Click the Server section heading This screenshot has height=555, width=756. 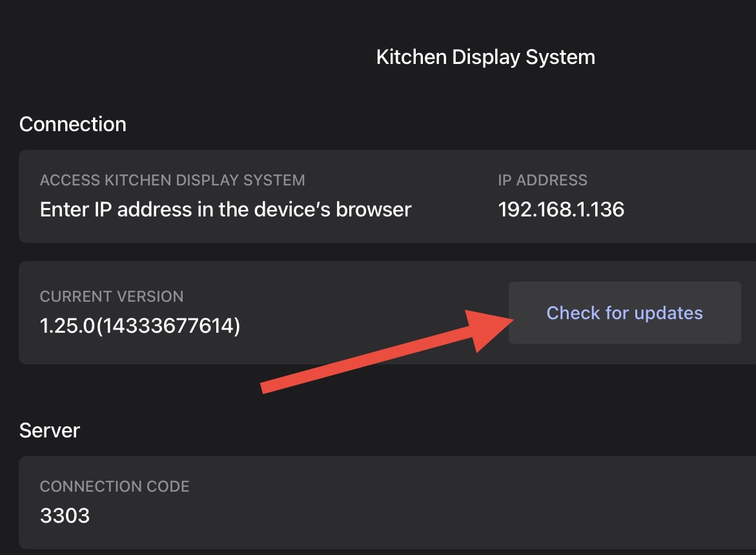click(x=50, y=430)
